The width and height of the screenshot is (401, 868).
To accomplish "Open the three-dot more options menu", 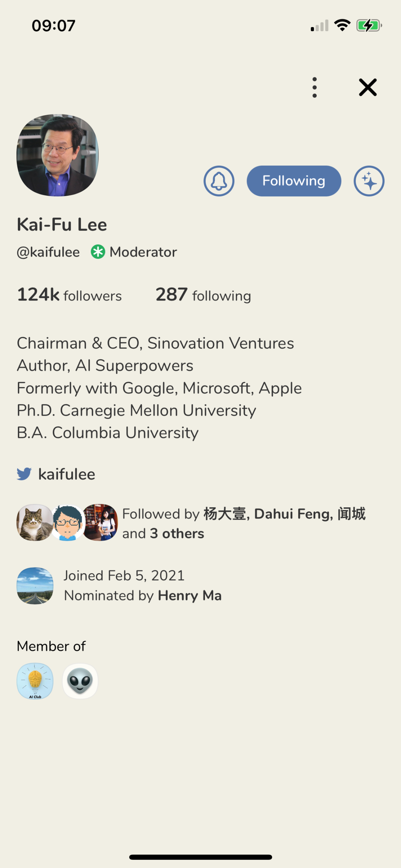I will (x=314, y=87).
